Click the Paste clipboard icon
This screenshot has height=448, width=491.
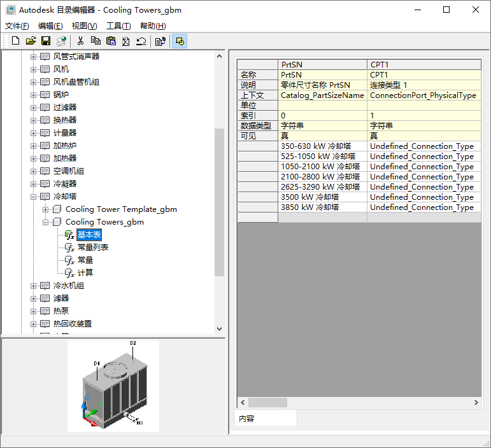point(111,41)
